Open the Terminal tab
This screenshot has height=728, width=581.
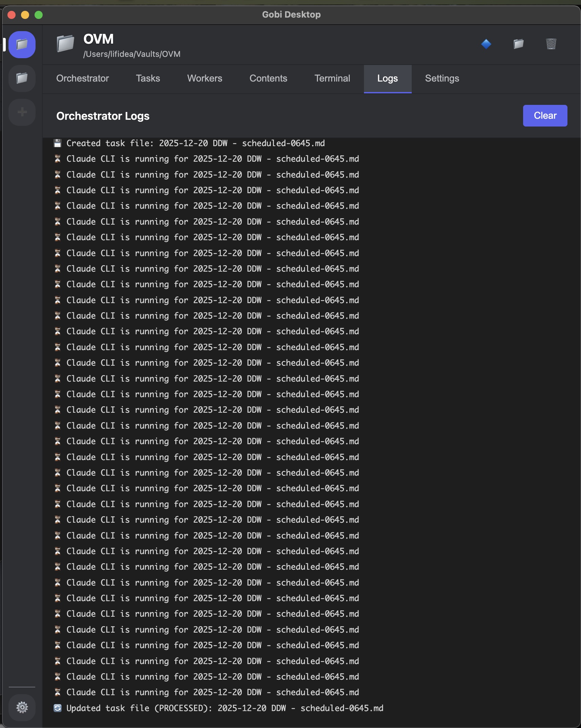pos(332,78)
